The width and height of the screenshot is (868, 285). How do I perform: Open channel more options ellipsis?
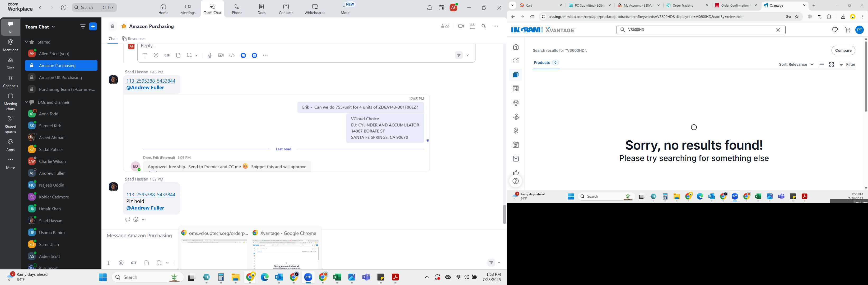coord(495,26)
